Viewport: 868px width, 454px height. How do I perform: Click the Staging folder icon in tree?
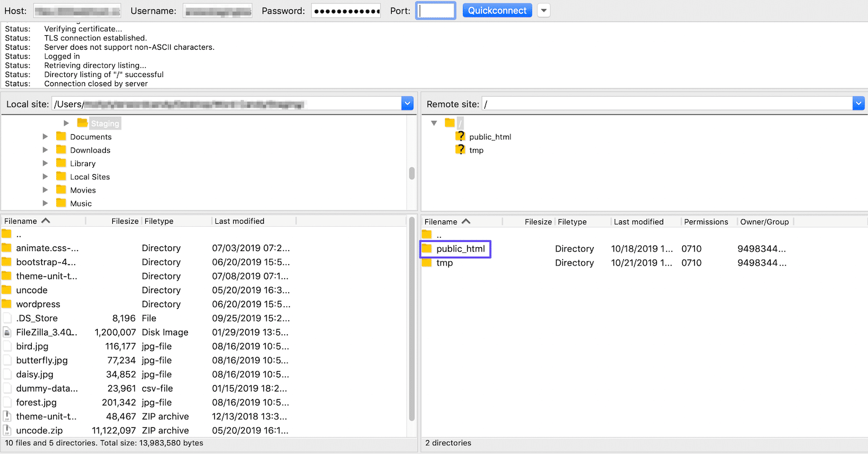click(x=82, y=123)
